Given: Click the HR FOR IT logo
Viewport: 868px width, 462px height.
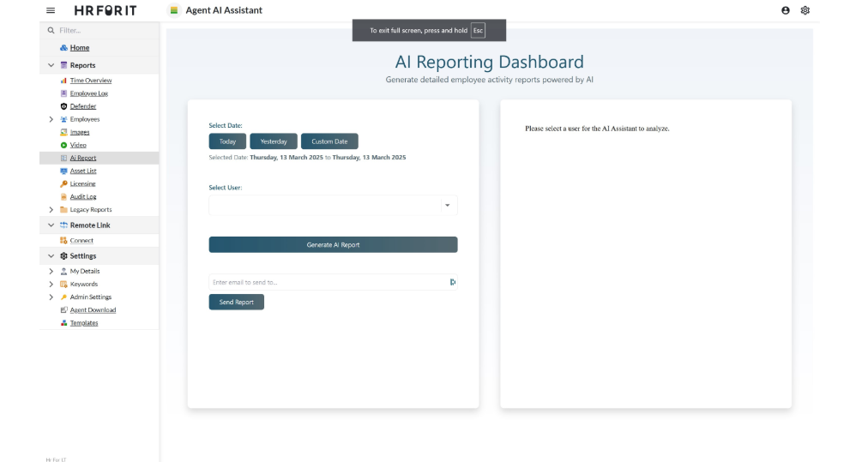Looking at the screenshot, I should pyautogui.click(x=105, y=10).
